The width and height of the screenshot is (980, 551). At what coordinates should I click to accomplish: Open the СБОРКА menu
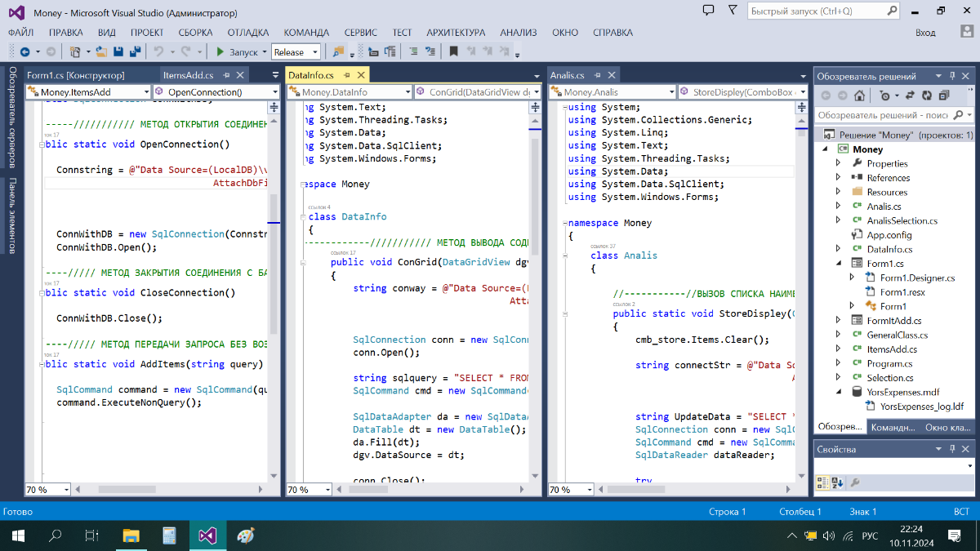(x=196, y=33)
